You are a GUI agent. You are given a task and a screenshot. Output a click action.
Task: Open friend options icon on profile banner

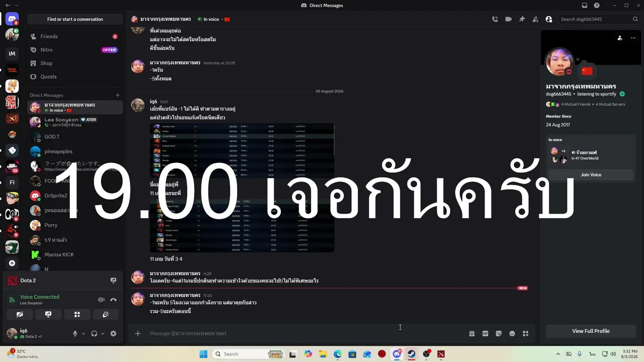pos(620,38)
